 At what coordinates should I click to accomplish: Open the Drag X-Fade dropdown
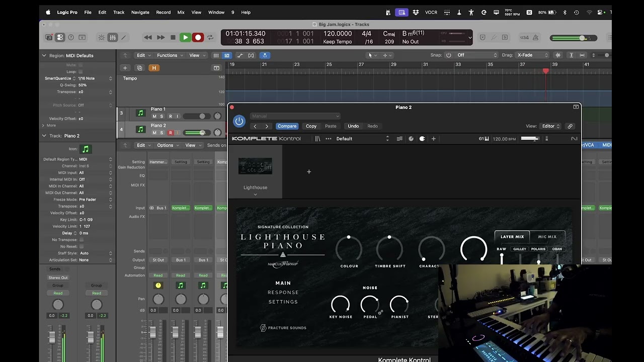coord(533,55)
